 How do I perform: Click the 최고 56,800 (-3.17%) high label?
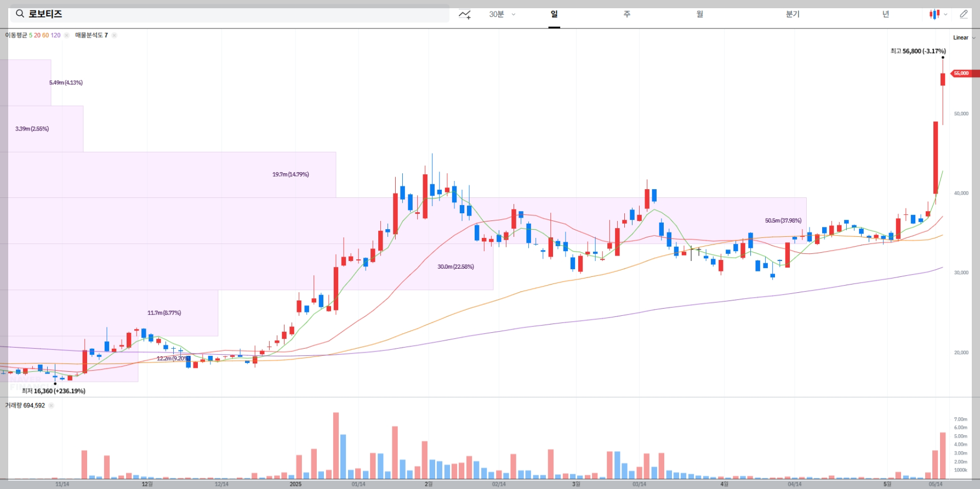tap(918, 51)
